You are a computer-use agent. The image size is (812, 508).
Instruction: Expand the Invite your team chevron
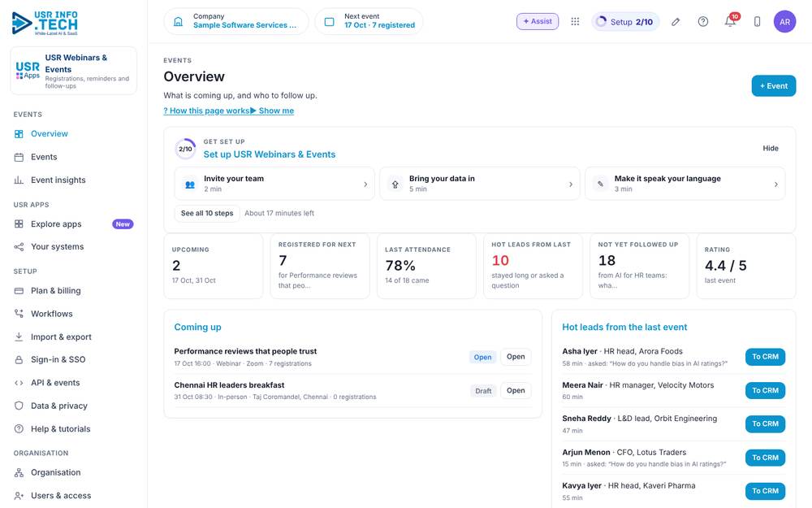[x=365, y=184]
